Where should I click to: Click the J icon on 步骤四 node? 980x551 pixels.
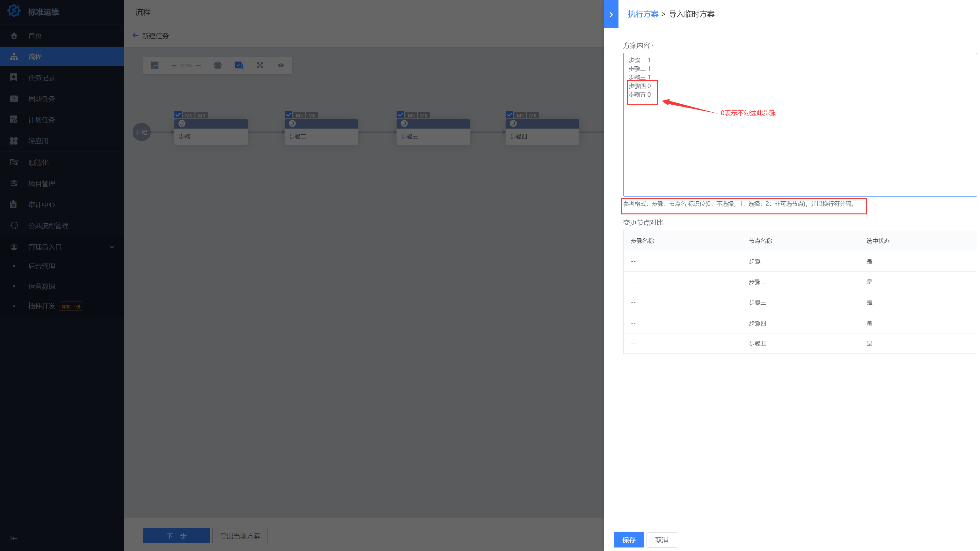(x=513, y=123)
